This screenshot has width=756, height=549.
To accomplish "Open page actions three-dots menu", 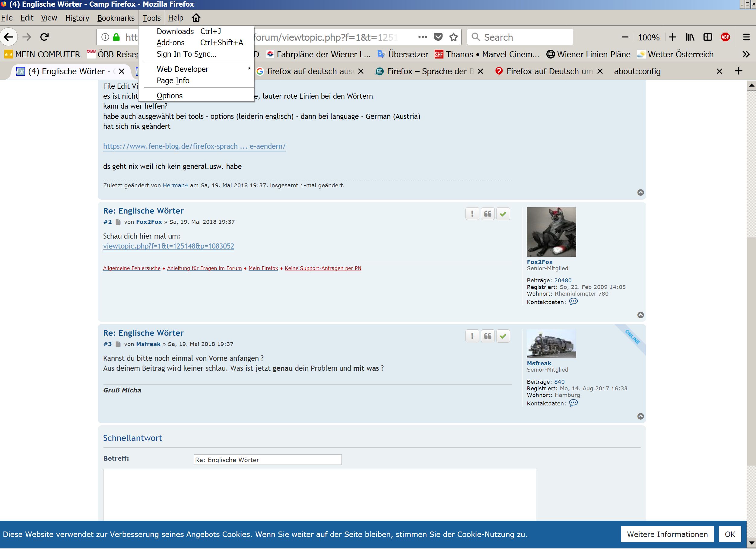I will tap(422, 37).
